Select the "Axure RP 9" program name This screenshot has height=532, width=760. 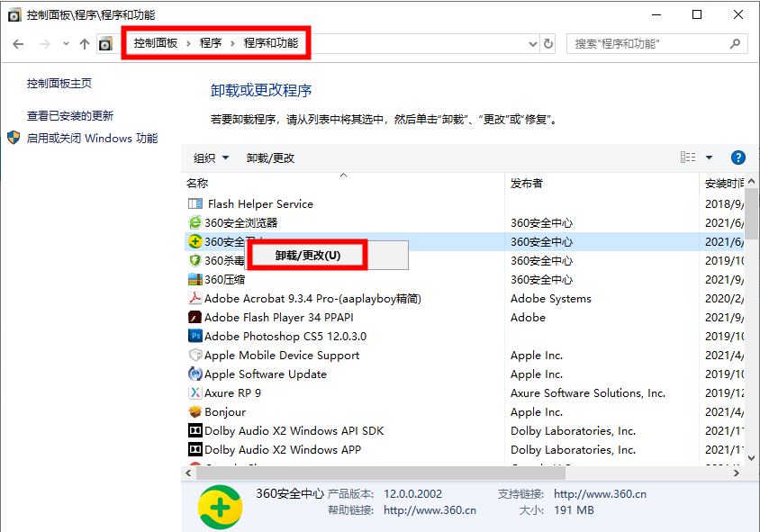(232, 393)
